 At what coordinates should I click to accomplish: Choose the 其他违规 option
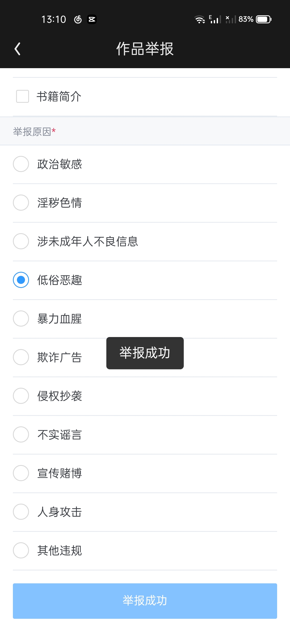(21, 550)
